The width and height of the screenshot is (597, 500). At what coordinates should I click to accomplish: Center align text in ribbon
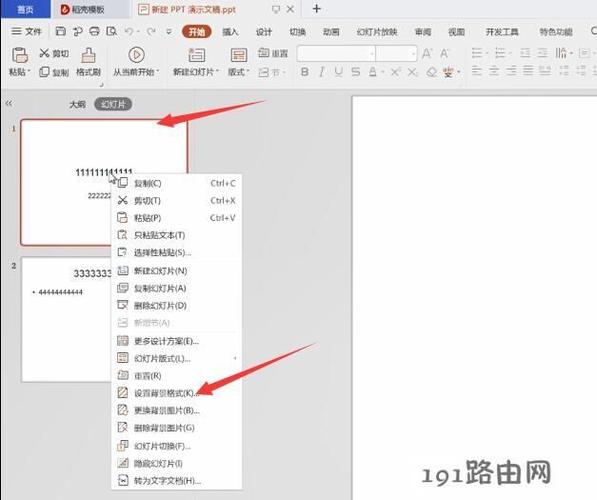click(x=494, y=71)
